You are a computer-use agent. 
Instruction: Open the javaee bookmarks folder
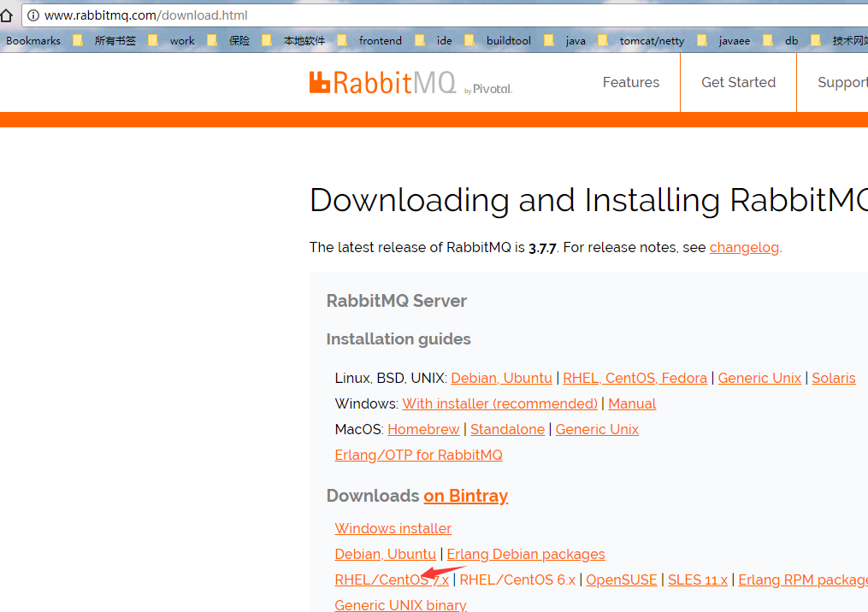pos(723,40)
